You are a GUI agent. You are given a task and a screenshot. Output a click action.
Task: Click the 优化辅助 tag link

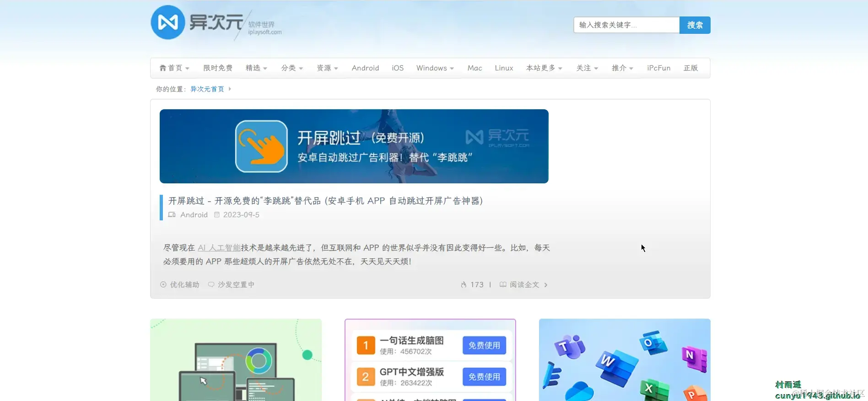(184, 285)
